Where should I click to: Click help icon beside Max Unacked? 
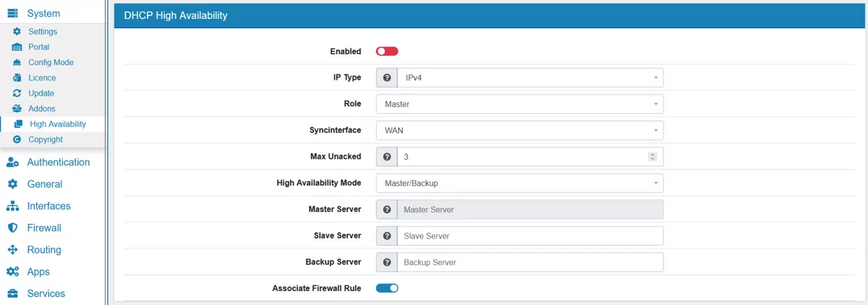click(x=387, y=156)
